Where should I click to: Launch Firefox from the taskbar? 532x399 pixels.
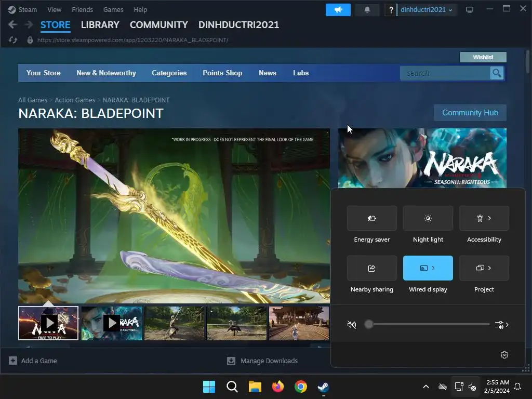click(278, 387)
